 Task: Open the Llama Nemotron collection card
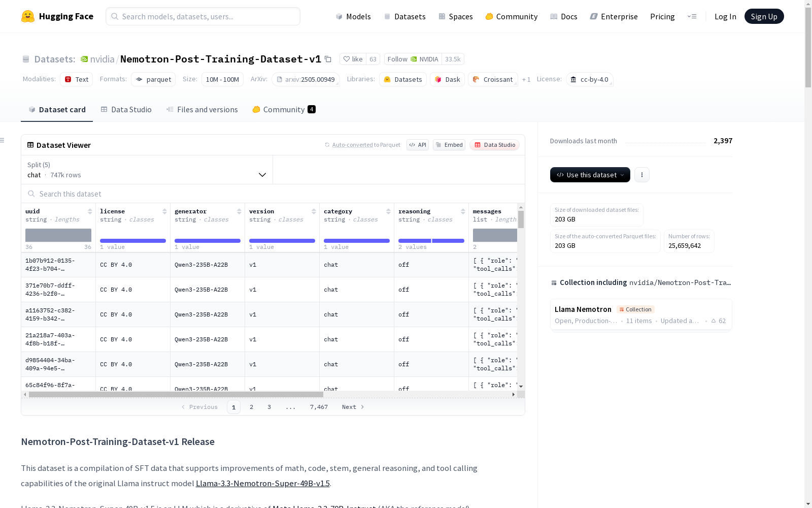tap(641, 314)
